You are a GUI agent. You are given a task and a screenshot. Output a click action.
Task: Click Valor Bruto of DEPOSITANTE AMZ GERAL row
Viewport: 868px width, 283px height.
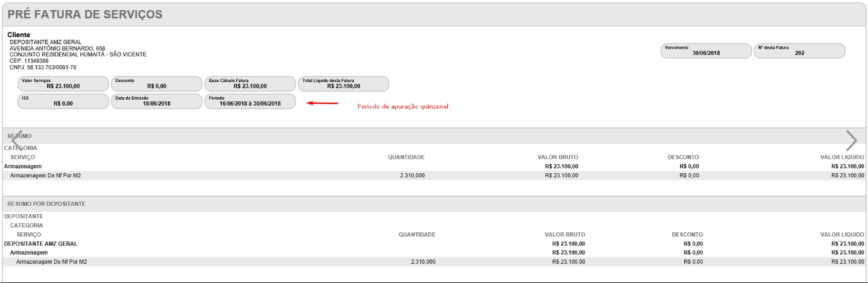(x=568, y=243)
